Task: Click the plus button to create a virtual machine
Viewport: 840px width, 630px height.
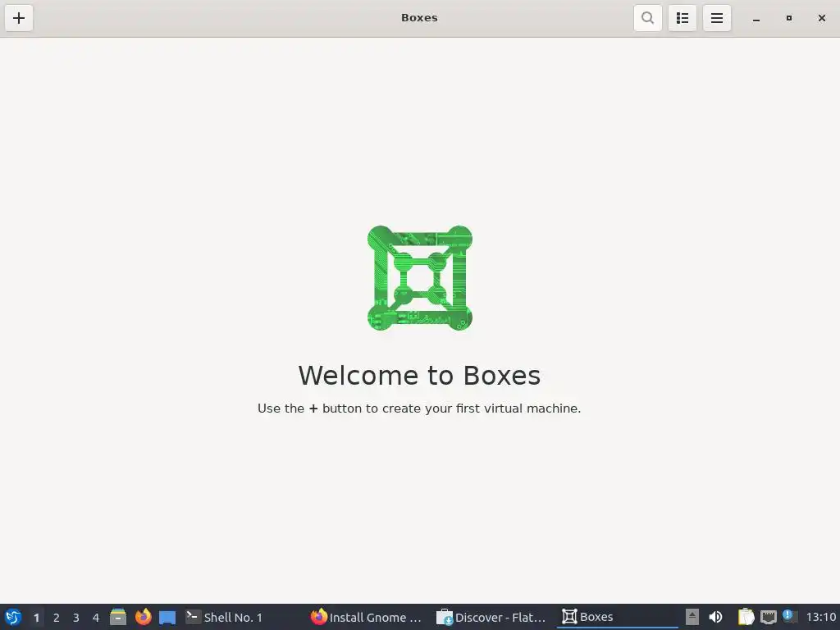Action: [19, 18]
